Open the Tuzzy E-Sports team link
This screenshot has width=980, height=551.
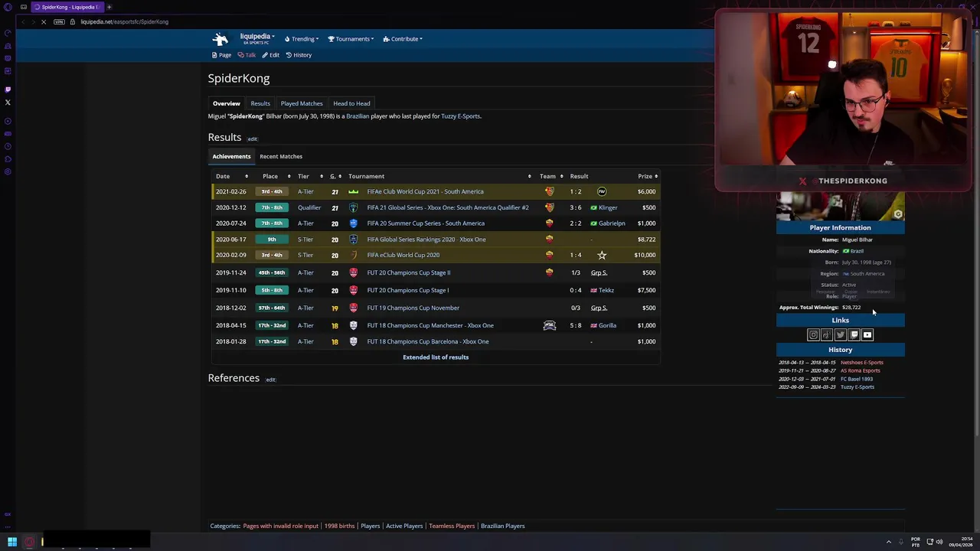(460, 116)
